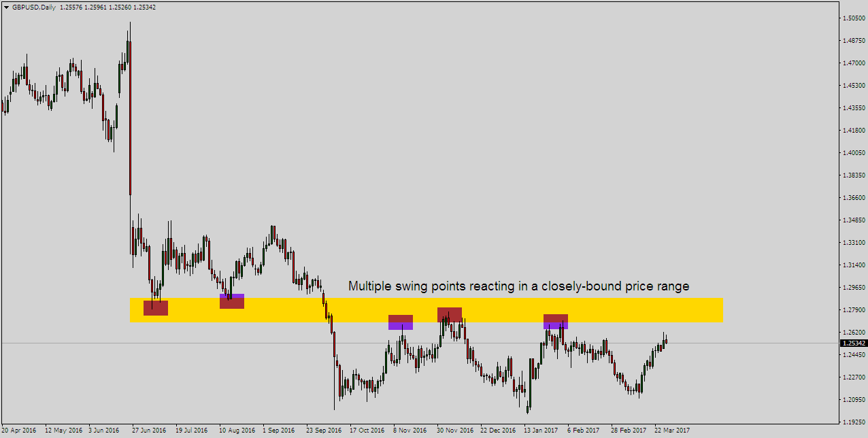The image size is (868, 438).
Task: Click the 23 Sep 2016 date label
Action: click(x=324, y=431)
